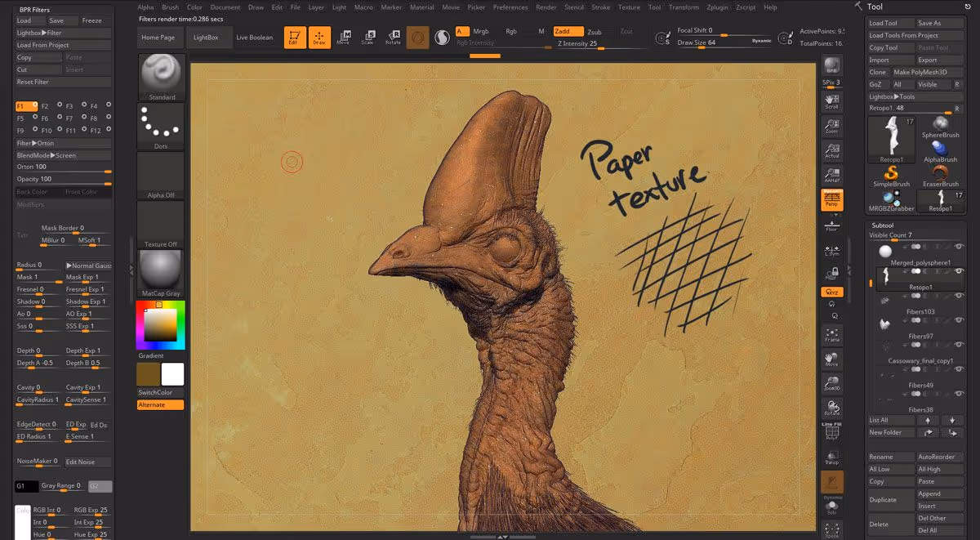Pick a color in the color picker square
The height and width of the screenshot is (540, 980).
coord(161,326)
